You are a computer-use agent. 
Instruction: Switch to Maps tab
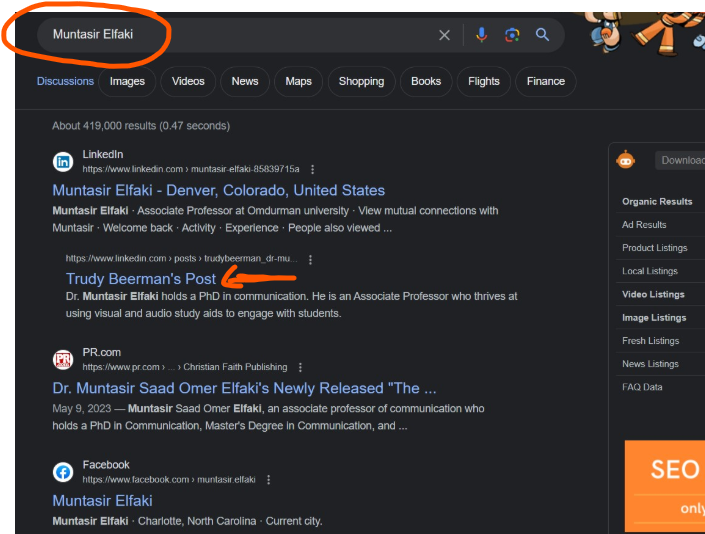pyautogui.click(x=299, y=81)
